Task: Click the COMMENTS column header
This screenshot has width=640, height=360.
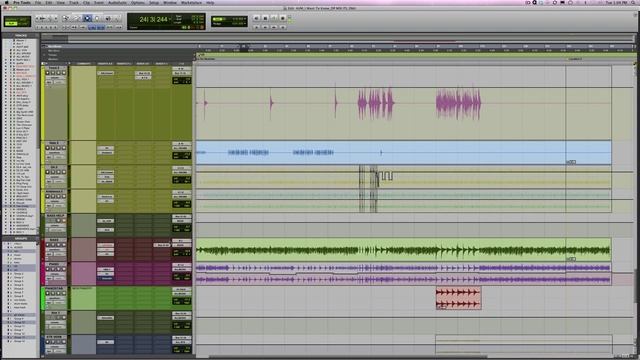Action: coord(84,64)
